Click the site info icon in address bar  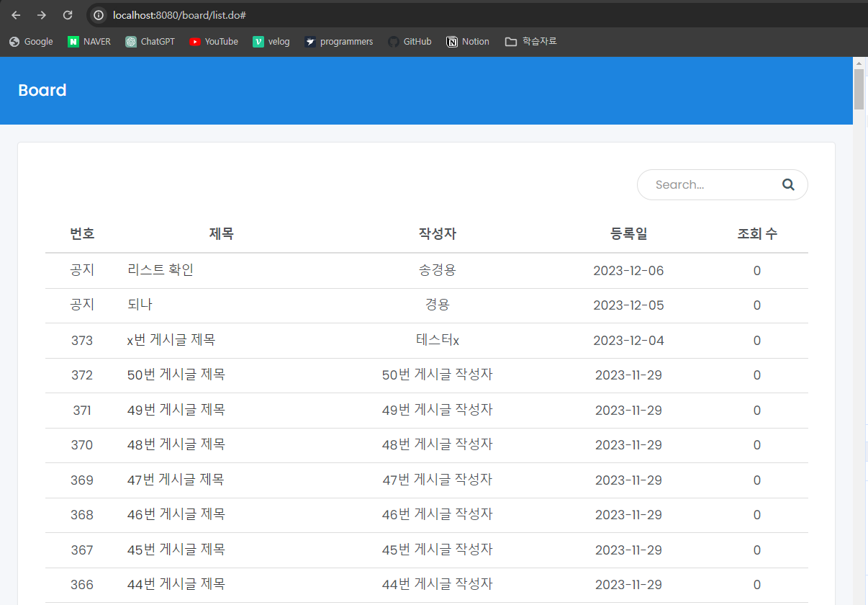[x=99, y=15]
